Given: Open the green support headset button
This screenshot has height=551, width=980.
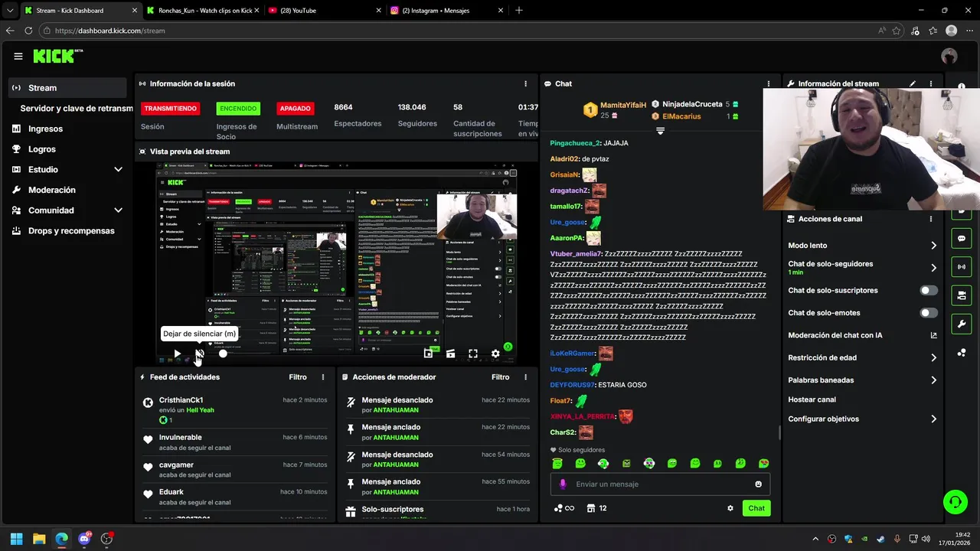Looking at the screenshot, I should 955,502.
